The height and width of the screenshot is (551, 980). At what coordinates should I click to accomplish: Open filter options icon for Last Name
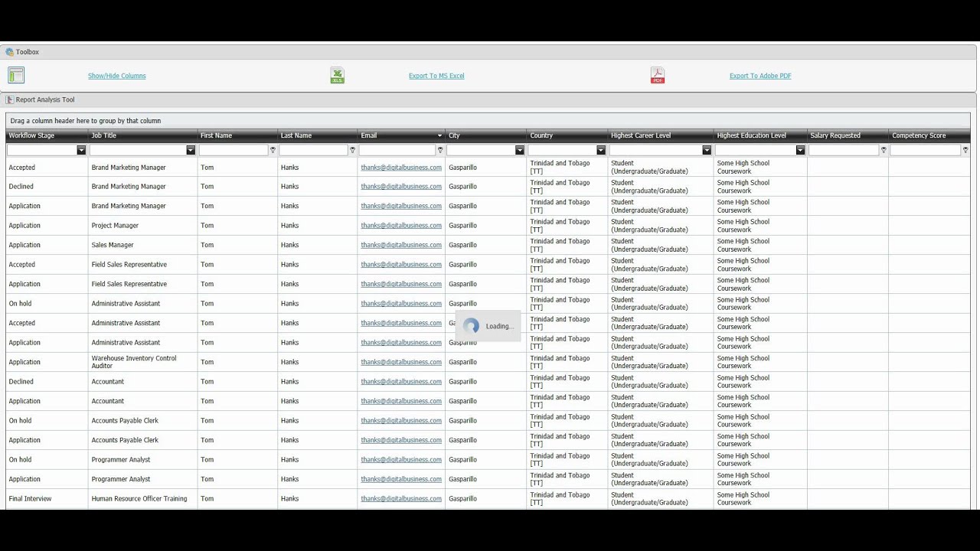pyautogui.click(x=352, y=150)
